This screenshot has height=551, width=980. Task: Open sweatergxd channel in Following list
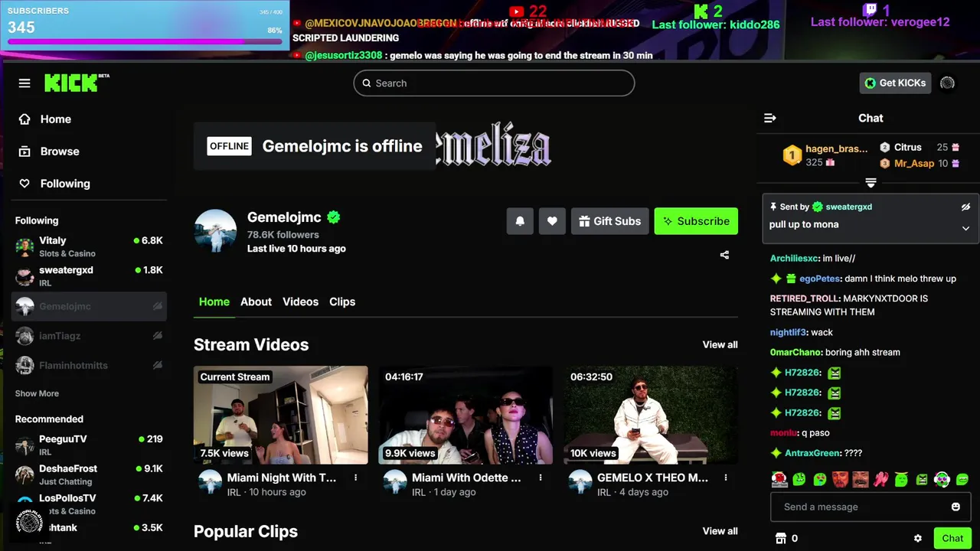[89, 276]
